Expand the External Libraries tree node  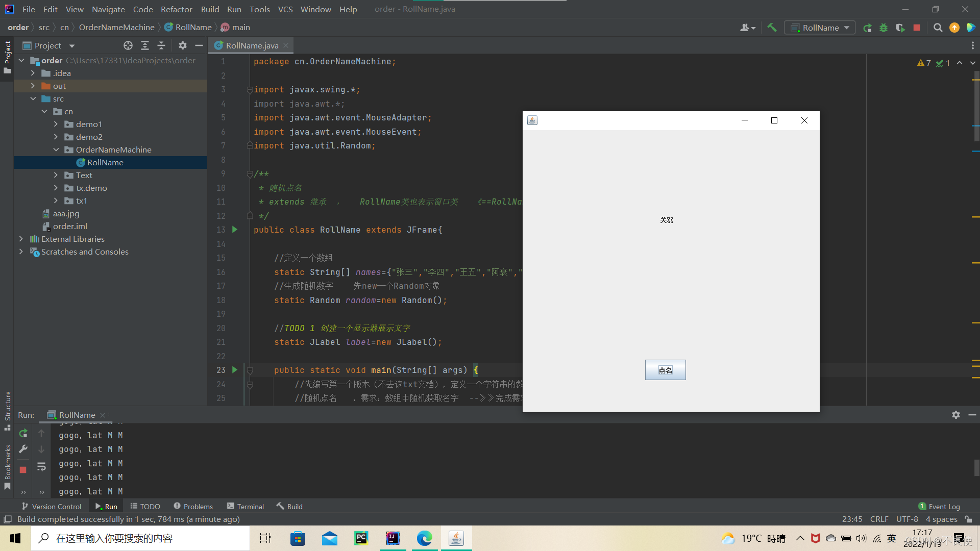tap(21, 239)
